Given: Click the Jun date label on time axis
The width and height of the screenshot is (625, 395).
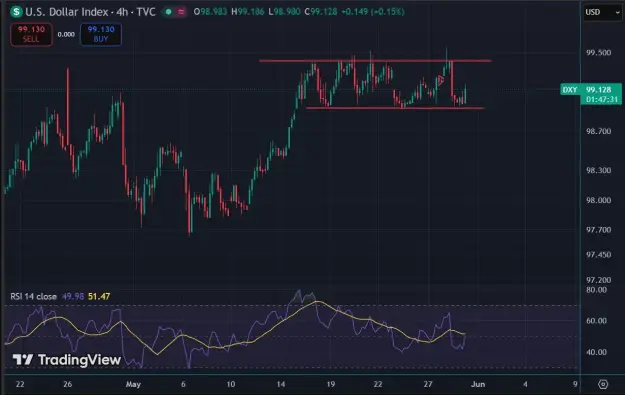Looking at the screenshot, I should point(478,384).
